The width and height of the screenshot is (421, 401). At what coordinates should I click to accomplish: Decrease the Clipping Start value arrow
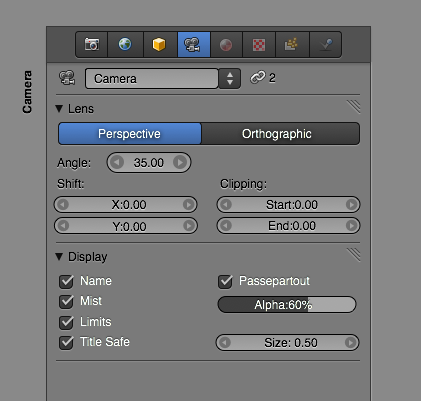click(x=226, y=205)
